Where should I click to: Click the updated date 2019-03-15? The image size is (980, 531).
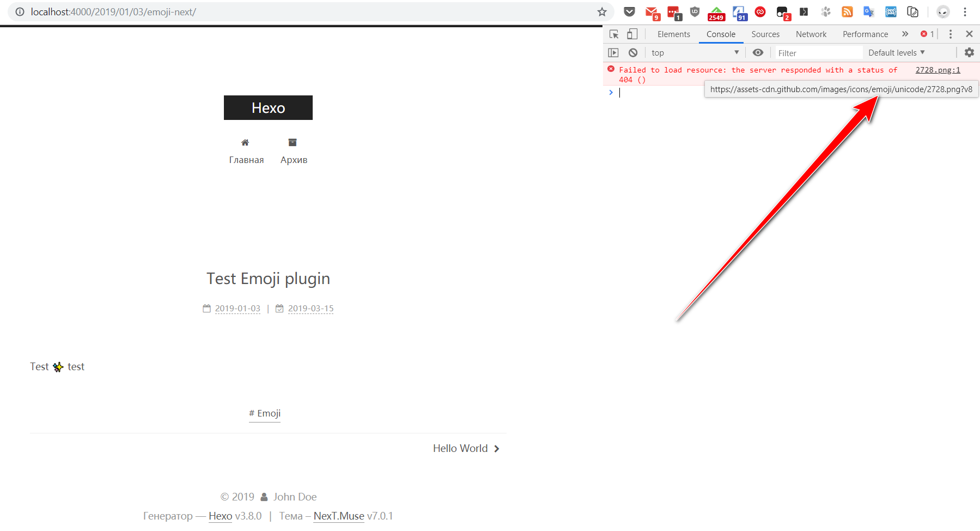coord(311,309)
